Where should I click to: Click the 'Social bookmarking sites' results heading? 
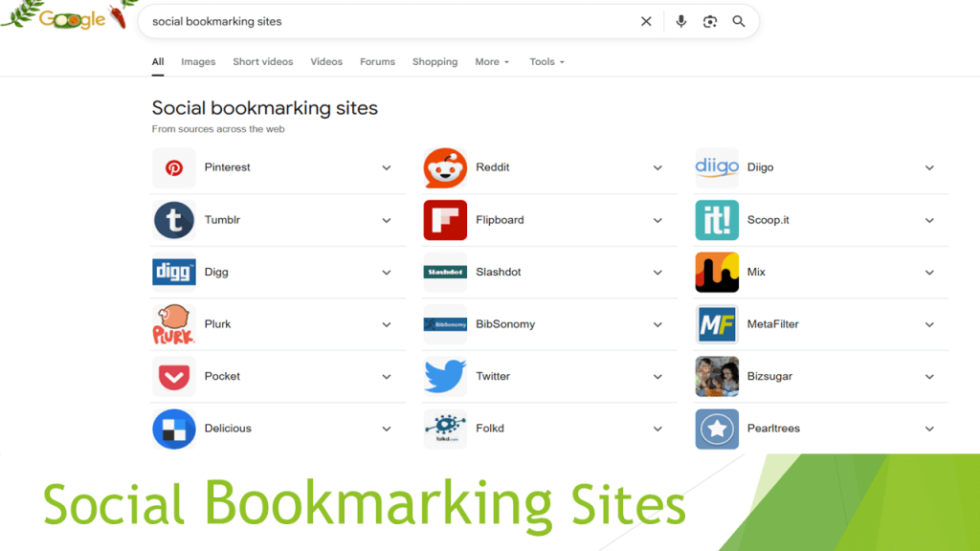[x=264, y=108]
